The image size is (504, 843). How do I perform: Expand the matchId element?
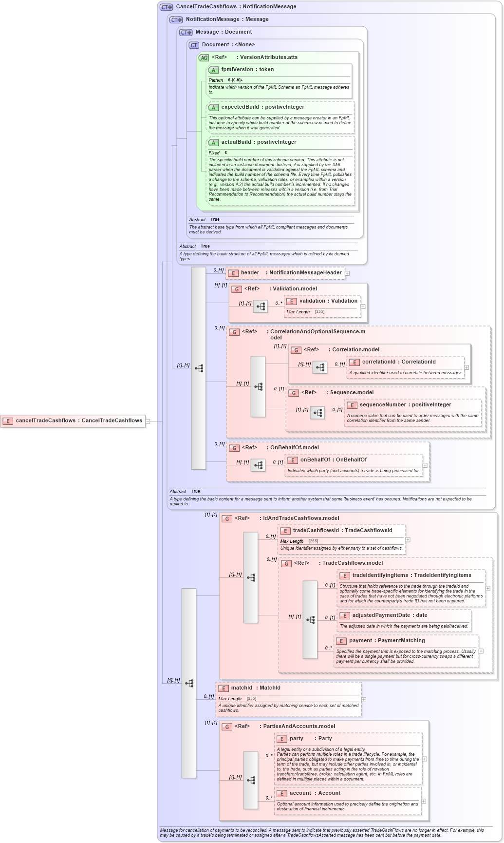[x=364, y=699]
